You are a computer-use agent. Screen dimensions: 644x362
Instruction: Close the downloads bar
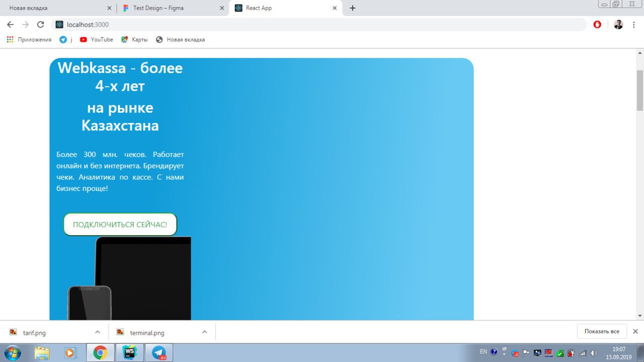pos(635,331)
